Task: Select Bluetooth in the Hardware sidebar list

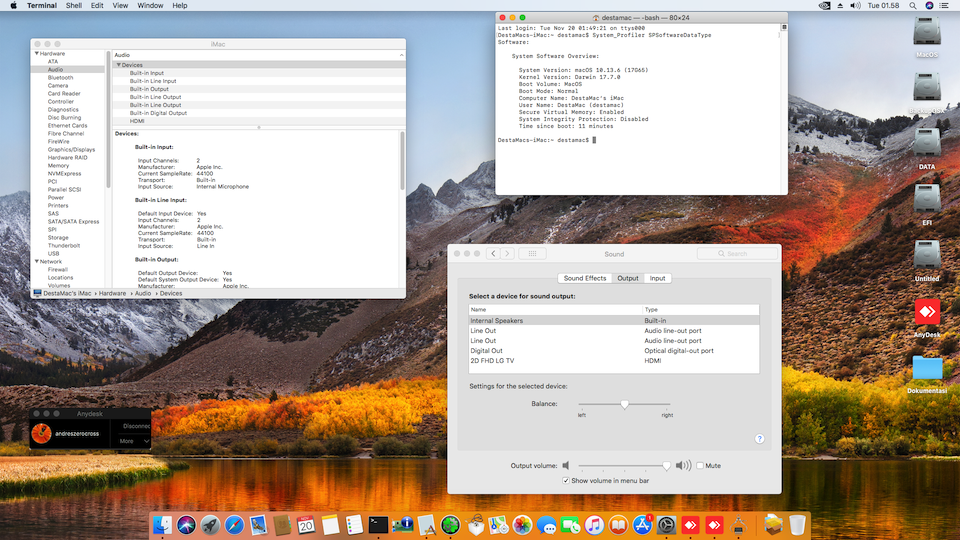Action: tap(60, 77)
